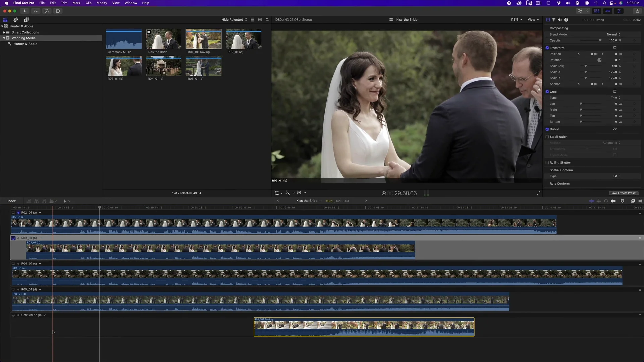Open the Audio inspector speaker icon
The width and height of the screenshot is (644, 362).
560,20
